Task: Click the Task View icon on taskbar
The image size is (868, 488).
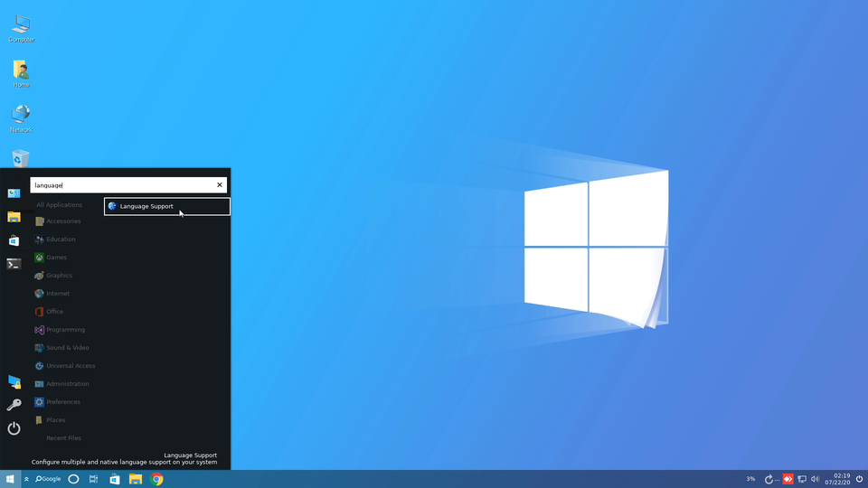Action: (x=93, y=479)
